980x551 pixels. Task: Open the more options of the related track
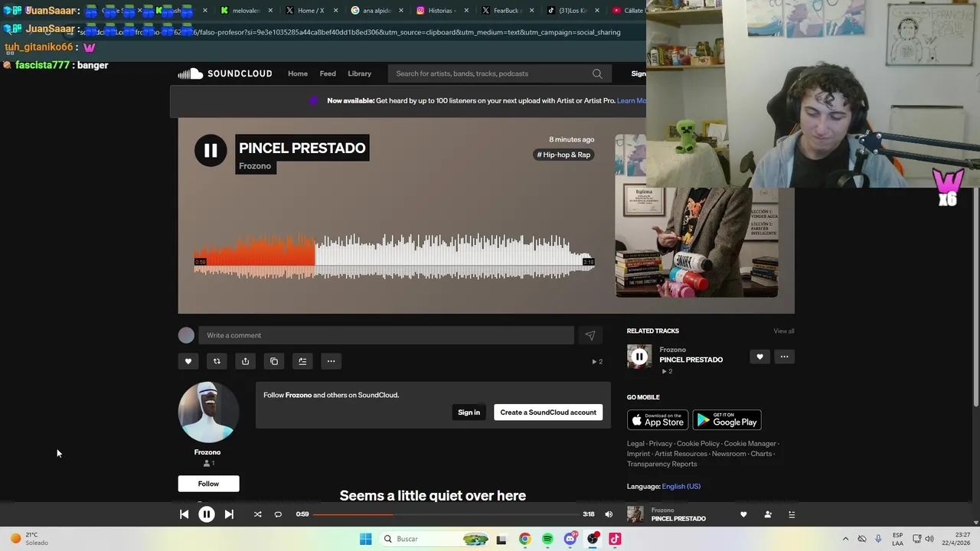point(784,357)
